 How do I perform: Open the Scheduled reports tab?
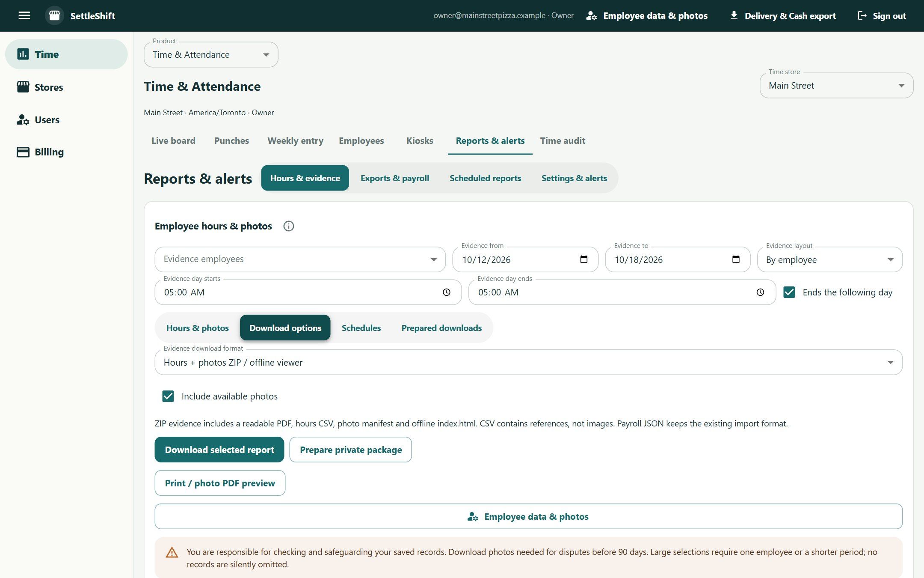point(485,178)
